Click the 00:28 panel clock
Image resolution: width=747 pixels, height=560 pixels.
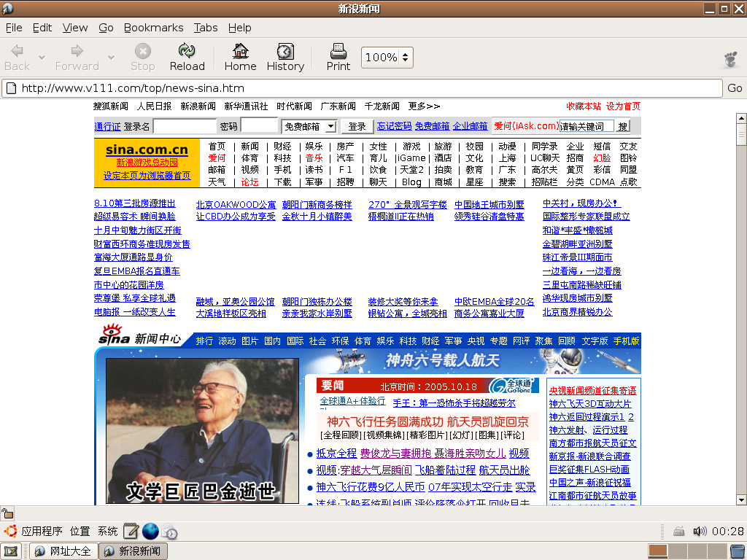[728, 531]
